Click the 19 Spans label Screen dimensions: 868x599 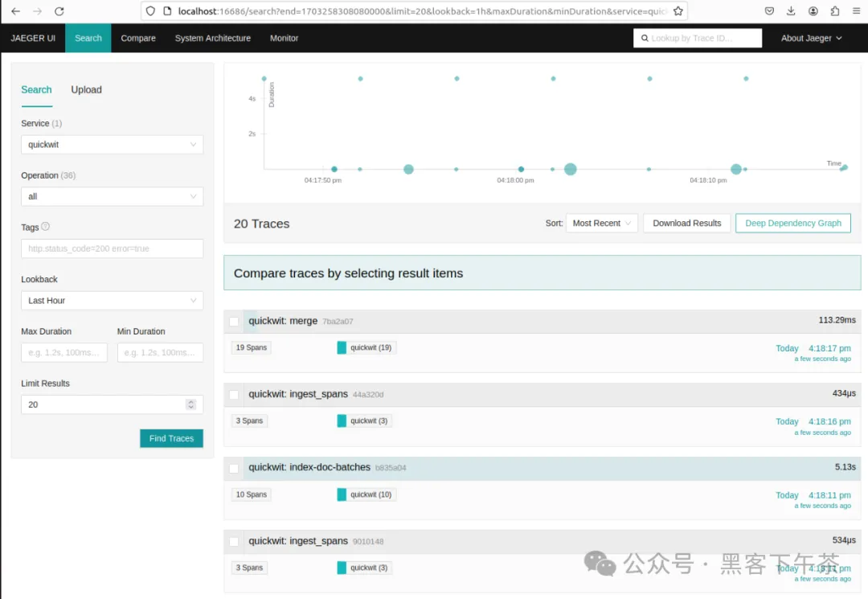click(252, 347)
